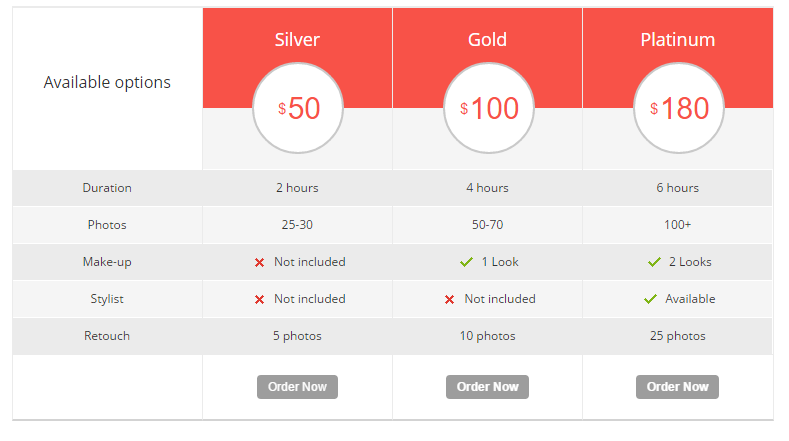The image size is (789, 441).
Task: Click the red X in Silver Stylist row
Action: [x=259, y=299]
